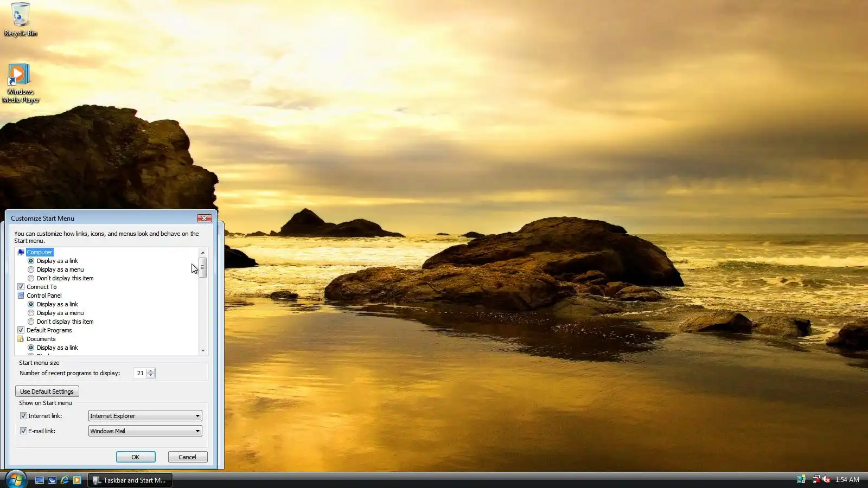Image resolution: width=868 pixels, height=488 pixels.
Task: Toggle the Default Programs checkbox
Action: point(21,330)
